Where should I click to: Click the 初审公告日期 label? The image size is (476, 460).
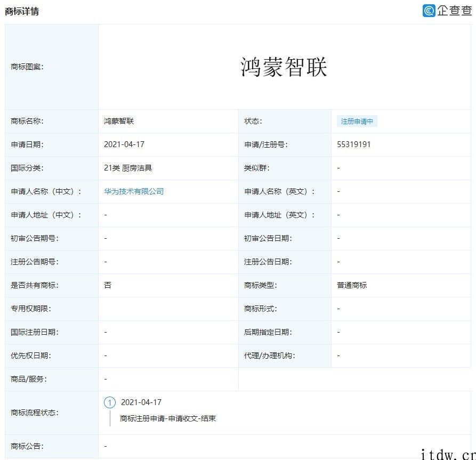click(268, 238)
